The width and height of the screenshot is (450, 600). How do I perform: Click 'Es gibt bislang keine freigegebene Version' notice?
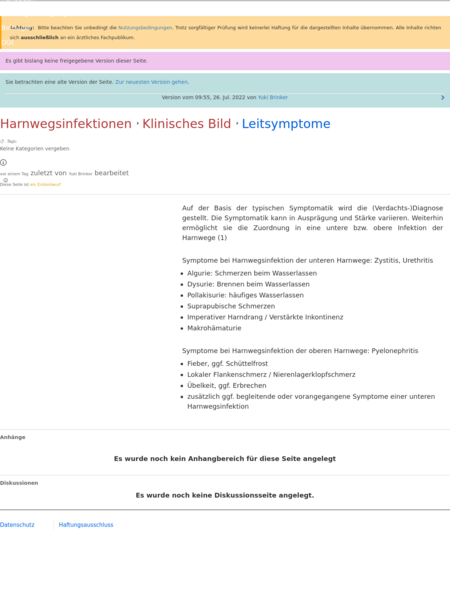(x=77, y=61)
